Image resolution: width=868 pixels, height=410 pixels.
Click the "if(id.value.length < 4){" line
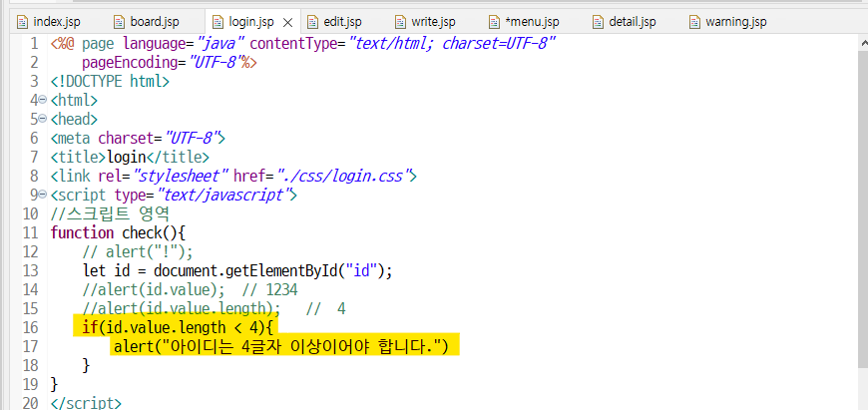pos(178,327)
